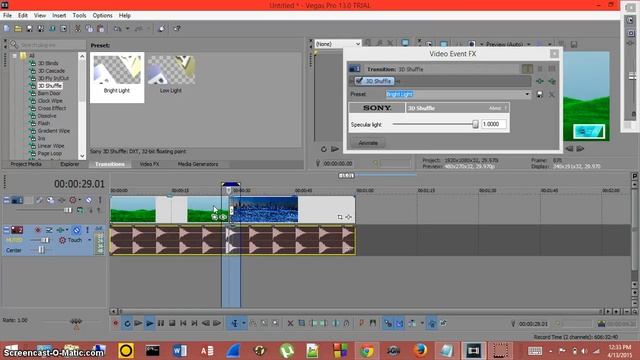Viewport: 640px width, 360px height.
Task: Click the Play transport button
Action: point(149,324)
